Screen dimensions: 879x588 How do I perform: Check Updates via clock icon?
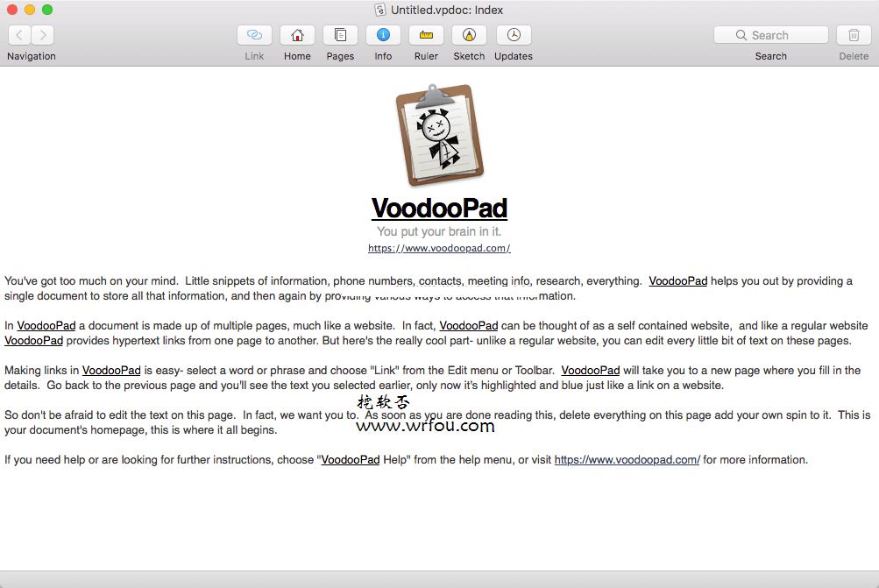[x=514, y=35]
